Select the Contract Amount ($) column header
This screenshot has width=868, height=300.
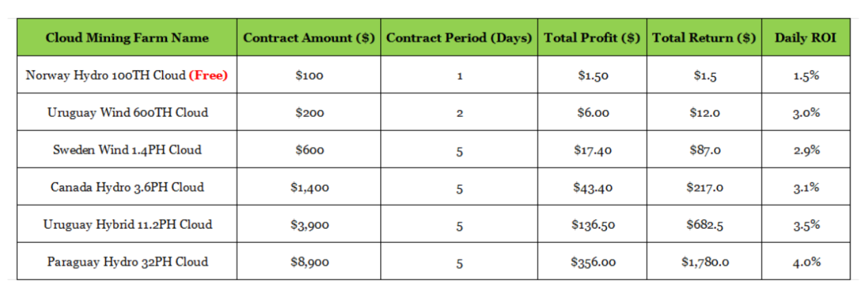[x=309, y=38]
